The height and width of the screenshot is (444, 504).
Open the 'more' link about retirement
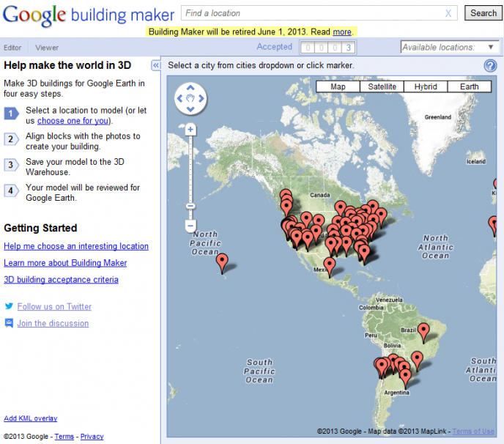click(x=342, y=32)
